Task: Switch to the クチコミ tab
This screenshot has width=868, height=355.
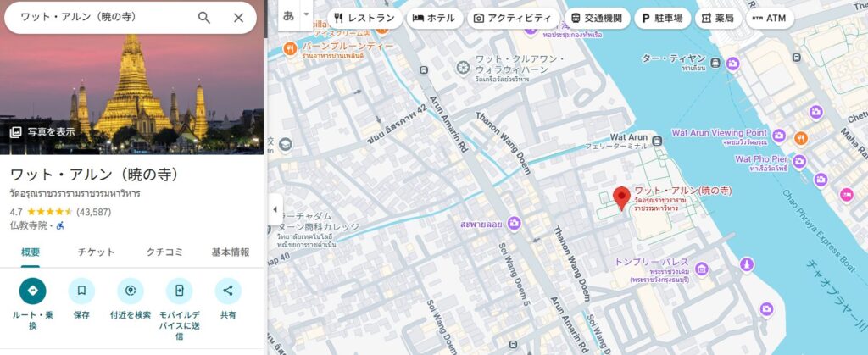Action: pos(164,252)
